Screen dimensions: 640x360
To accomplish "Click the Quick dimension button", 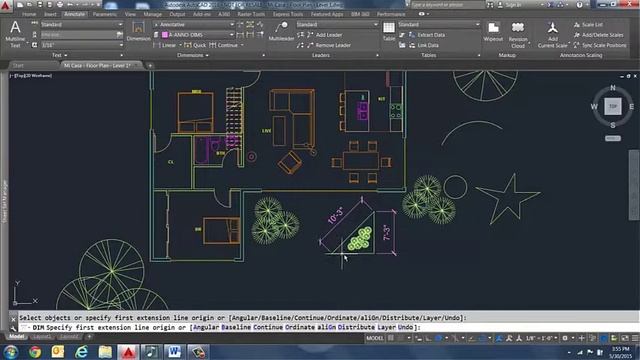I will [x=195, y=45].
